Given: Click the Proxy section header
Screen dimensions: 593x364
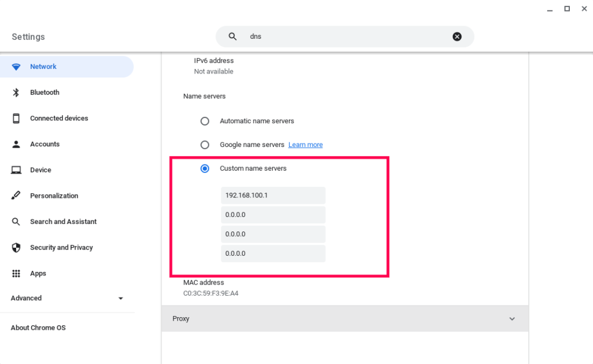Looking at the screenshot, I should (x=345, y=319).
